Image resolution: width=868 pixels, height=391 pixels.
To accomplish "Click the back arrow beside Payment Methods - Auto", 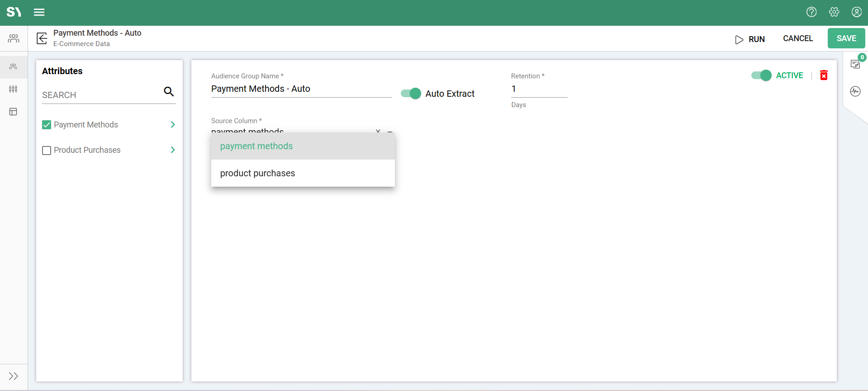I will click(x=42, y=38).
